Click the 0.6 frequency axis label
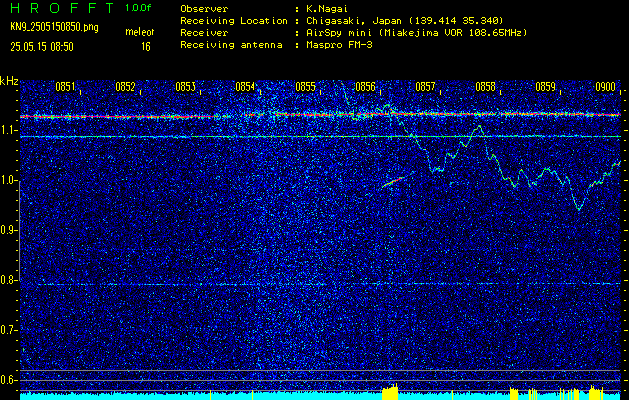 pyautogui.click(x=8, y=380)
